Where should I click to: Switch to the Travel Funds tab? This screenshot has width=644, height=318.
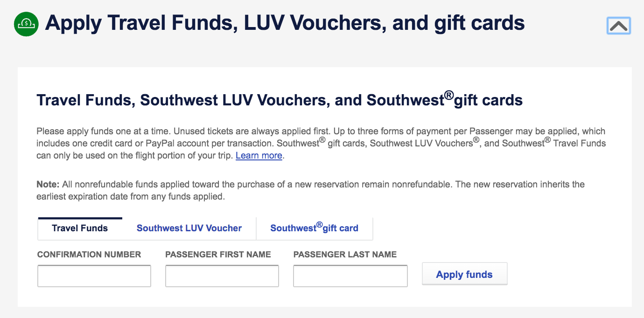click(x=80, y=228)
